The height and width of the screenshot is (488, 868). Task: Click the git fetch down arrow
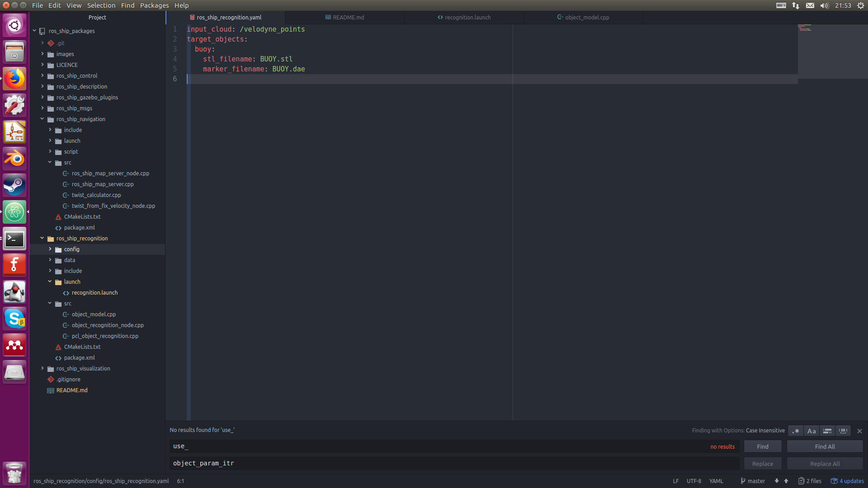pos(777,481)
